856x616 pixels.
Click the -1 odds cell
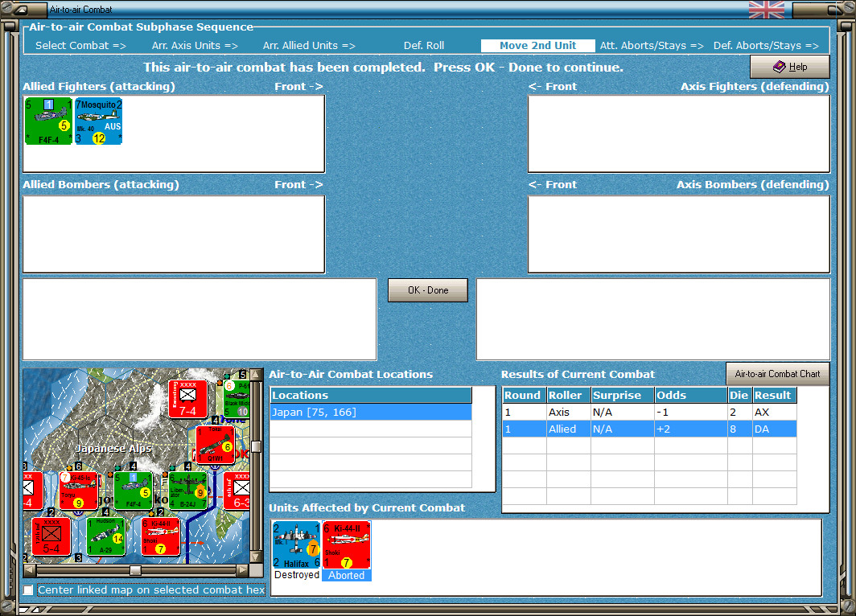click(690, 412)
